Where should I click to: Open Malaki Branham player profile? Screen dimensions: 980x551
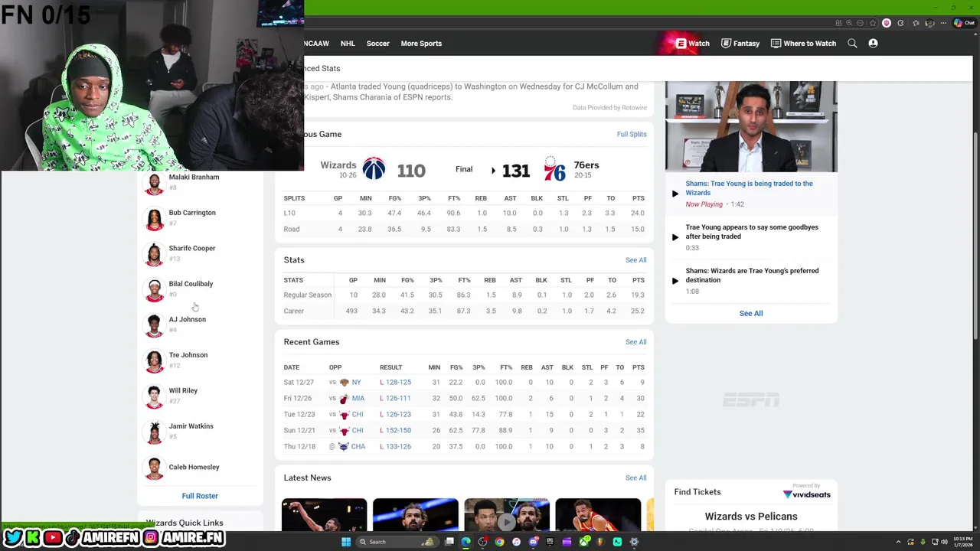194,177
